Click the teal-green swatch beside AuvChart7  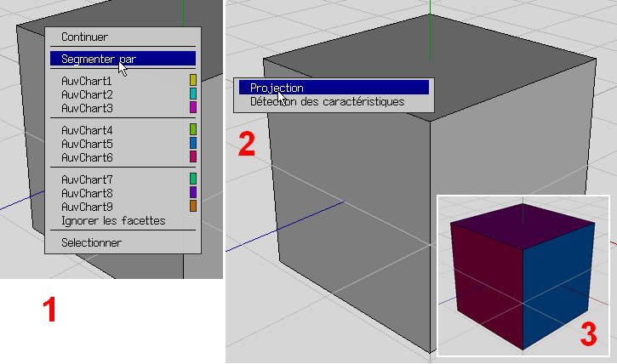pyautogui.click(x=193, y=179)
